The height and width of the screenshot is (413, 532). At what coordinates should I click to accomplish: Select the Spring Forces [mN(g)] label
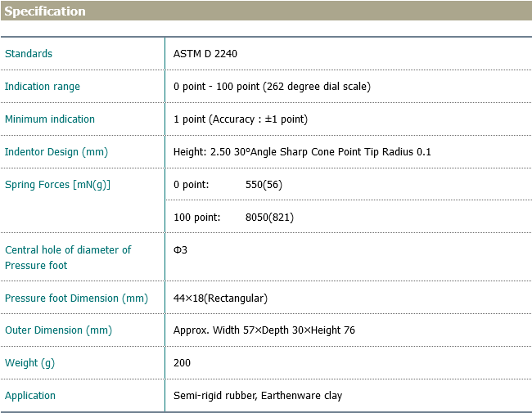tap(57, 185)
